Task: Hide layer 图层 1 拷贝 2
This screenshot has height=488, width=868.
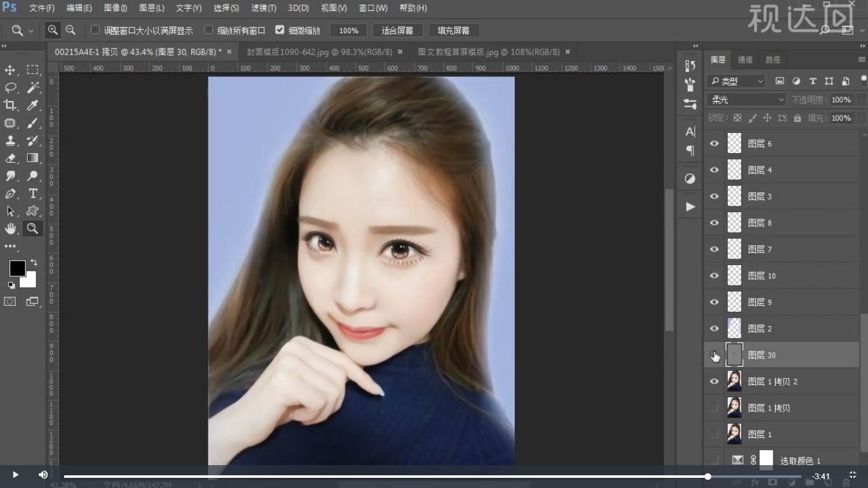Action: [x=714, y=381]
